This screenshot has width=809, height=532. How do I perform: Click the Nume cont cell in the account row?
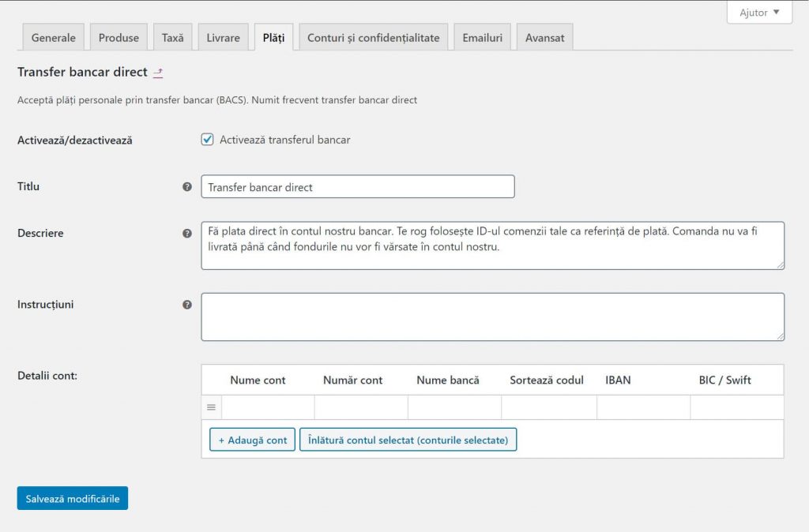click(x=268, y=407)
